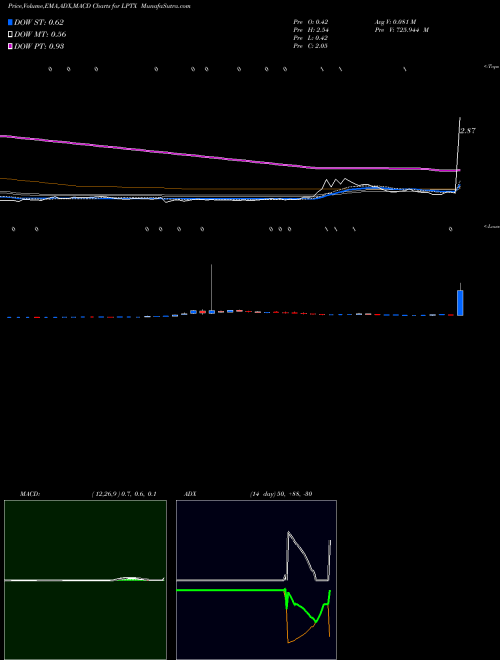The width and height of the screenshot is (500, 660).
Task: Click the Pre C: 2.03 value
Action: tap(311, 46)
